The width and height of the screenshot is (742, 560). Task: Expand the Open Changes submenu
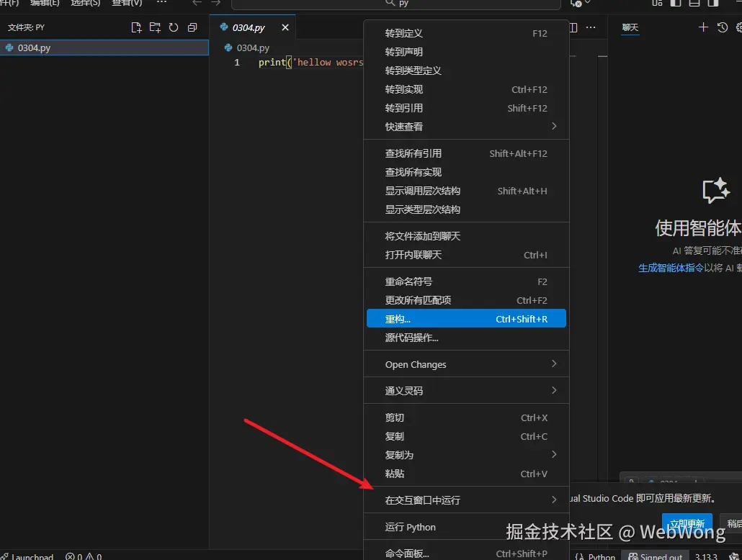coord(466,364)
